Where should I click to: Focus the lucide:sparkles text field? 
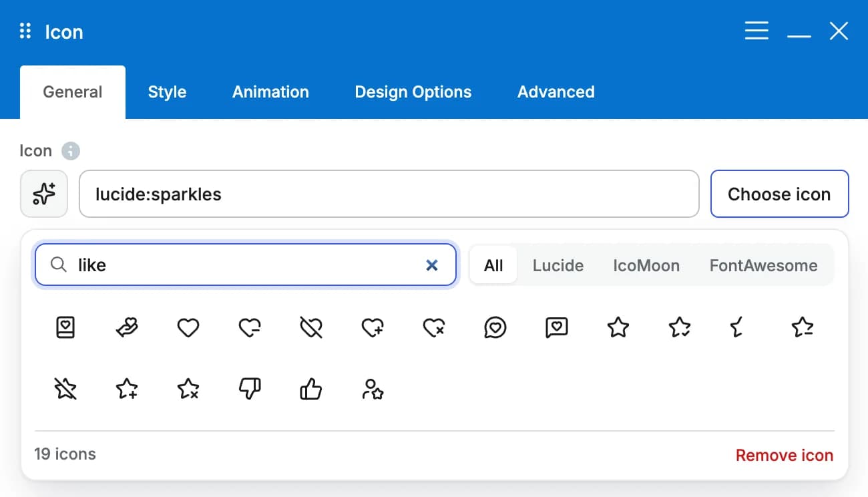(x=389, y=194)
